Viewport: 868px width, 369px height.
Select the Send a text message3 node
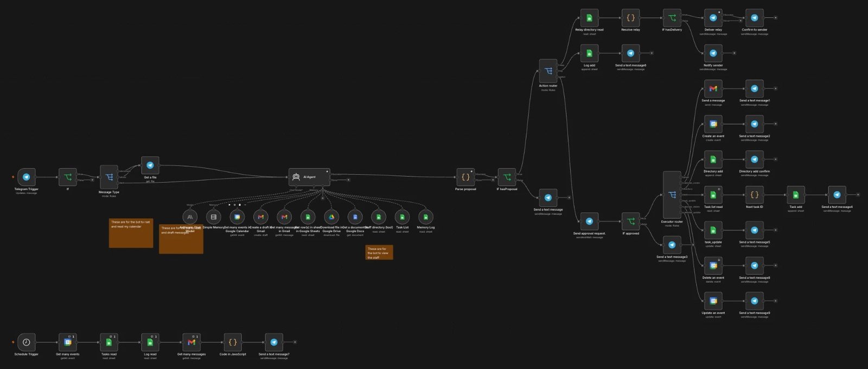672,245
